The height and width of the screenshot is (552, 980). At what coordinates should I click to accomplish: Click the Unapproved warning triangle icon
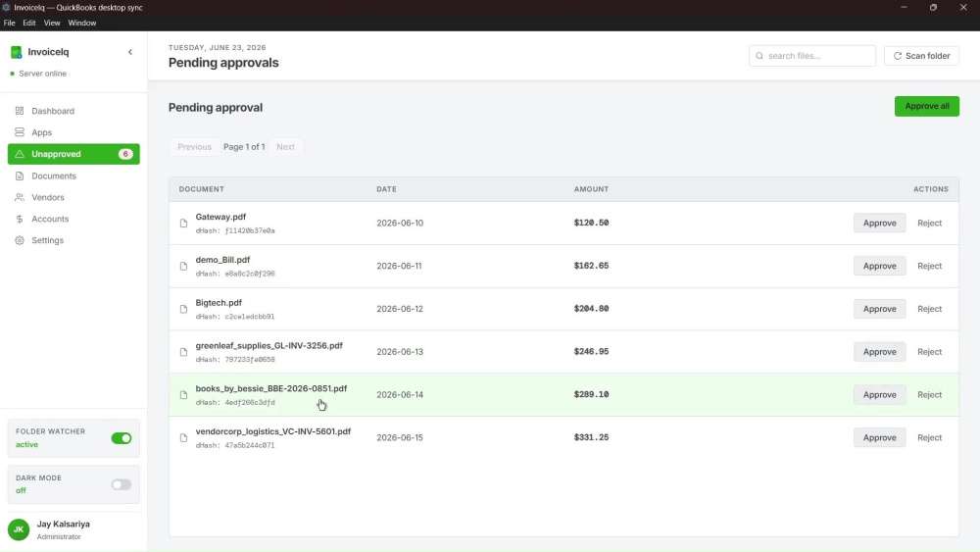coord(20,154)
